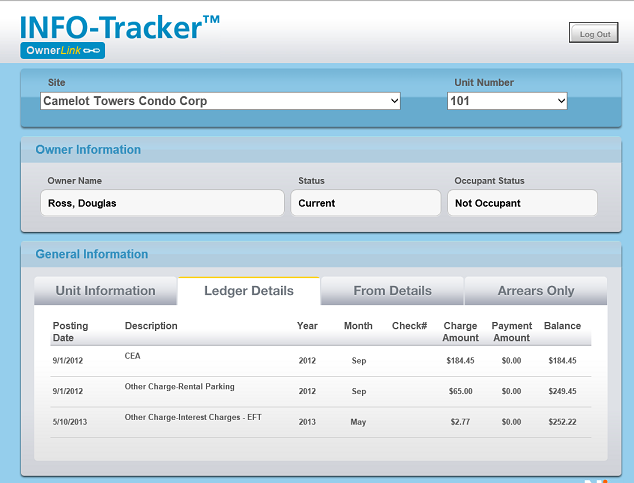Click the $249.45 balance value
634x483 pixels.
[x=562, y=391]
